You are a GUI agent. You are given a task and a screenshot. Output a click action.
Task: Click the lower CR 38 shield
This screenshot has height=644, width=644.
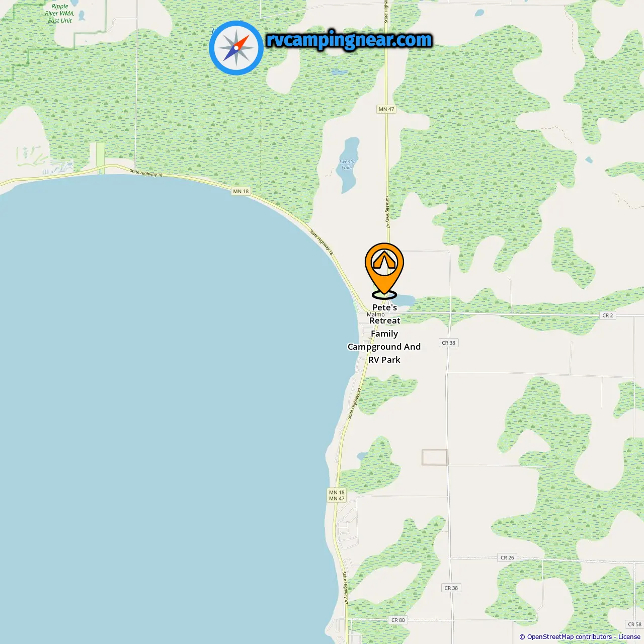[451, 588]
